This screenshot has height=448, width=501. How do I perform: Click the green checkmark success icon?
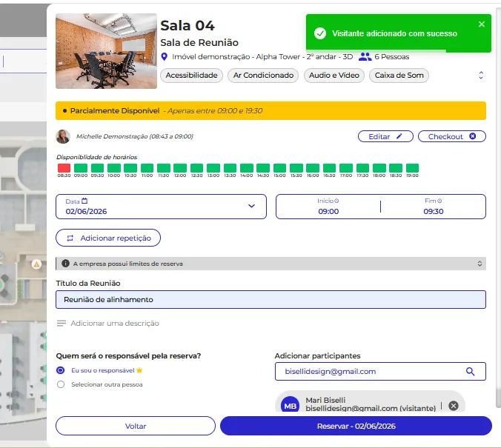320,33
